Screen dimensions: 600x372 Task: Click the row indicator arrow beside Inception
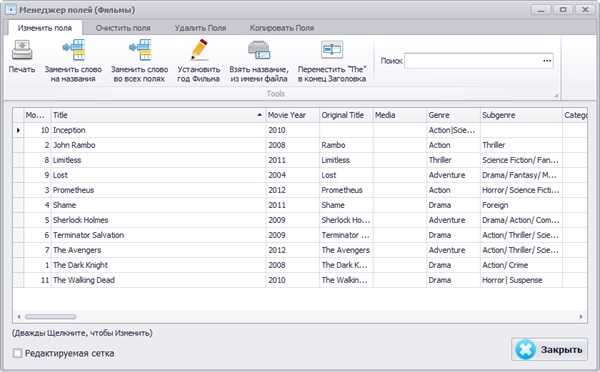[x=18, y=130]
